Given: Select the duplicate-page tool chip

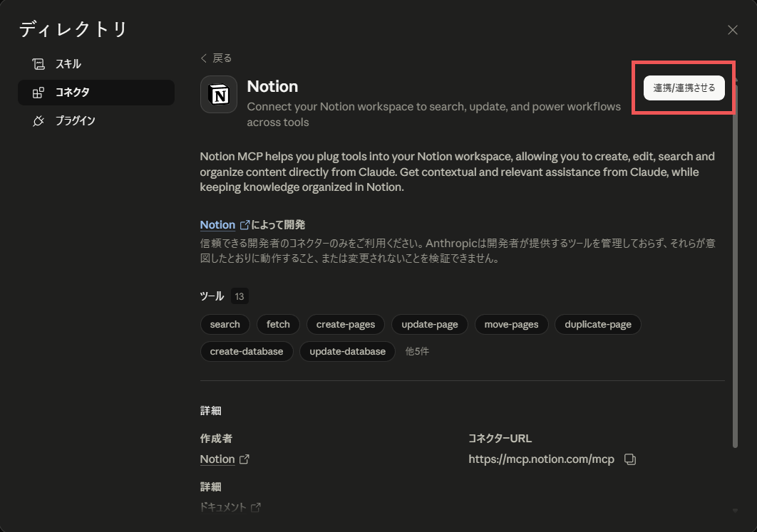Looking at the screenshot, I should point(597,325).
